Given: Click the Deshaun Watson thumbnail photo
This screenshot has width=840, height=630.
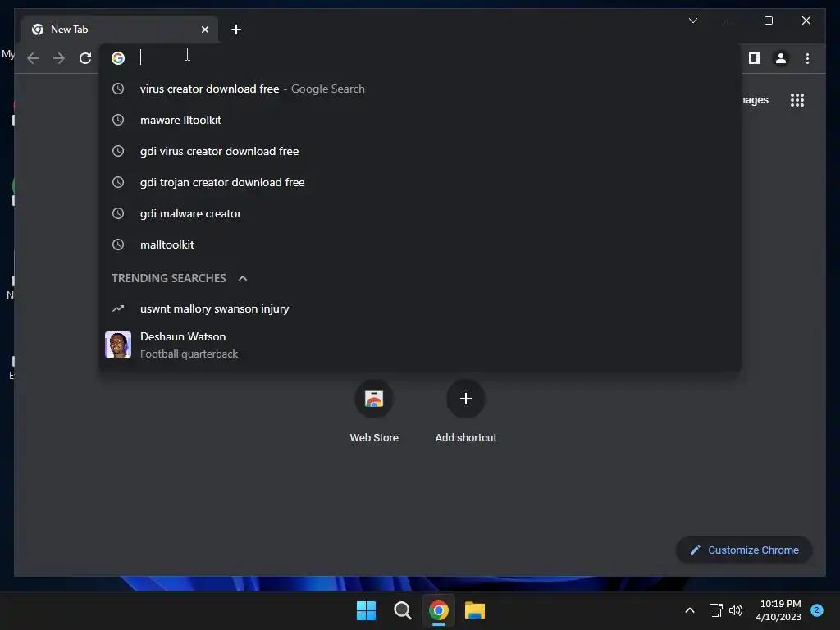Looking at the screenshot, I should (x=118, y=345).
